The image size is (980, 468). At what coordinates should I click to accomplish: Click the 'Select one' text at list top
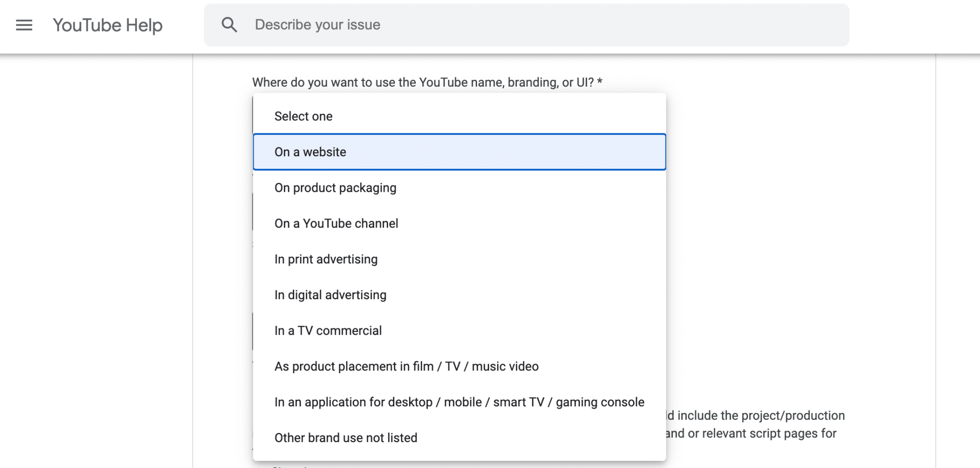point(303,116)
